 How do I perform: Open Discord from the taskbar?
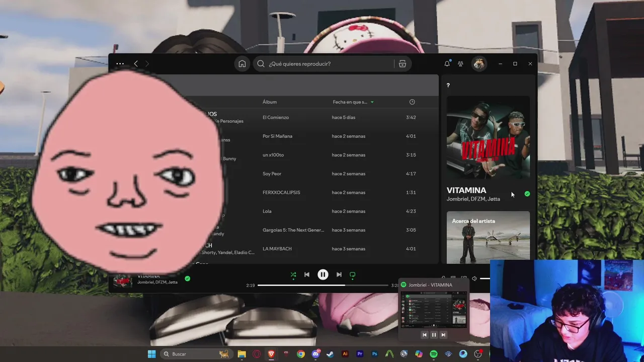pyautogui.click(x=316, y=354)
